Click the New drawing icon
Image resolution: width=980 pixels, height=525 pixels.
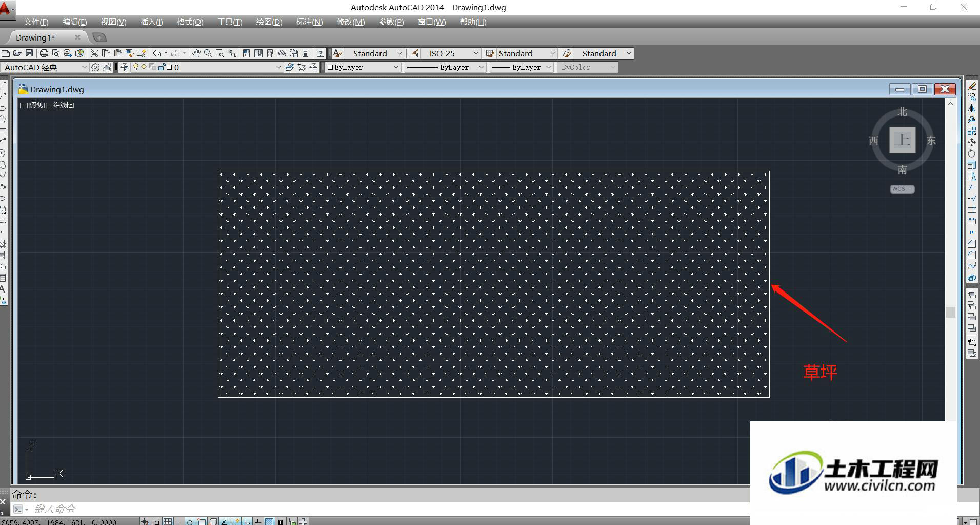tap(6, 53)
